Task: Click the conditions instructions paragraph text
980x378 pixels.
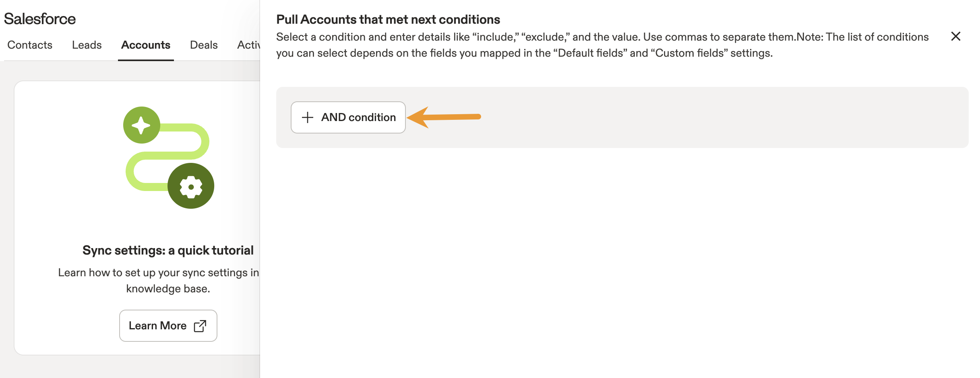Action: (602, 45)
